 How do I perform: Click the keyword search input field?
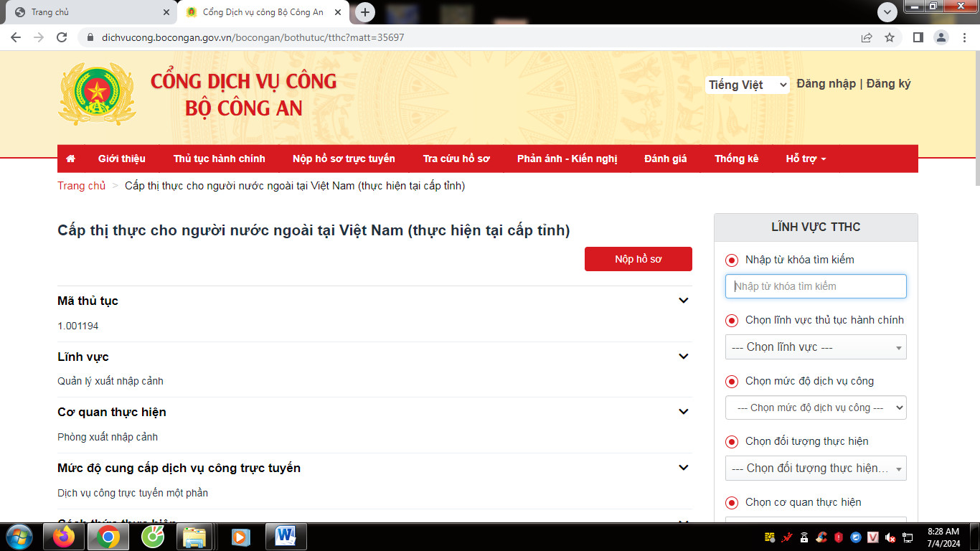[x=816, y=286]
